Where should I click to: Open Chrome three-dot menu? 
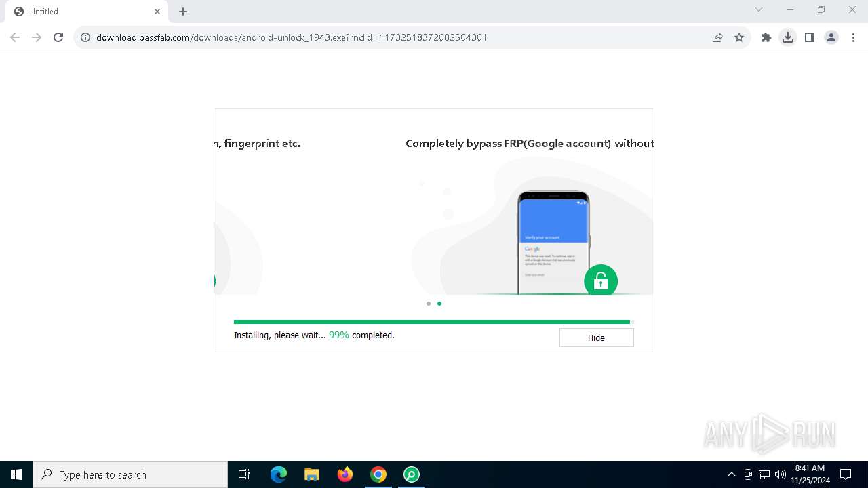tap(853, 37)
